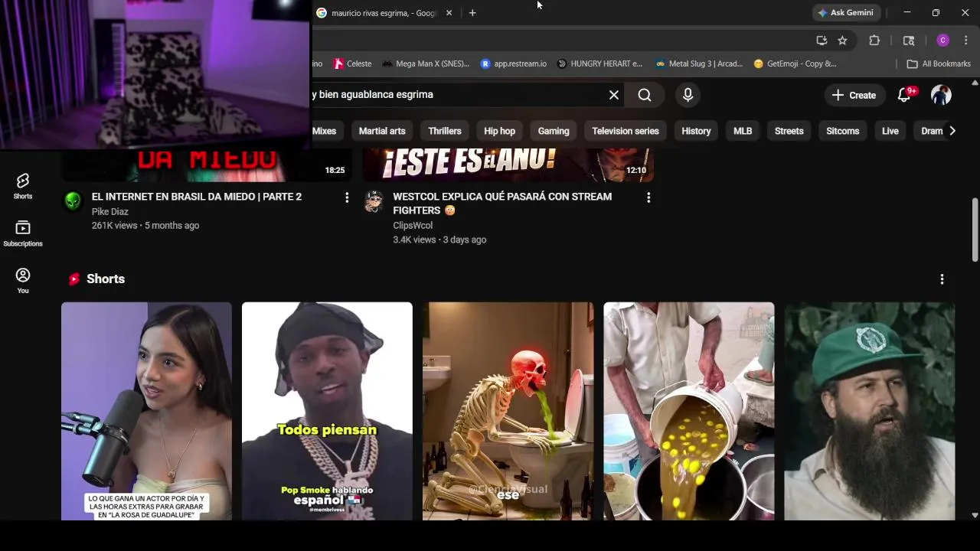Select the Gaming chip
980x551 pixels.
coord(554,131)
